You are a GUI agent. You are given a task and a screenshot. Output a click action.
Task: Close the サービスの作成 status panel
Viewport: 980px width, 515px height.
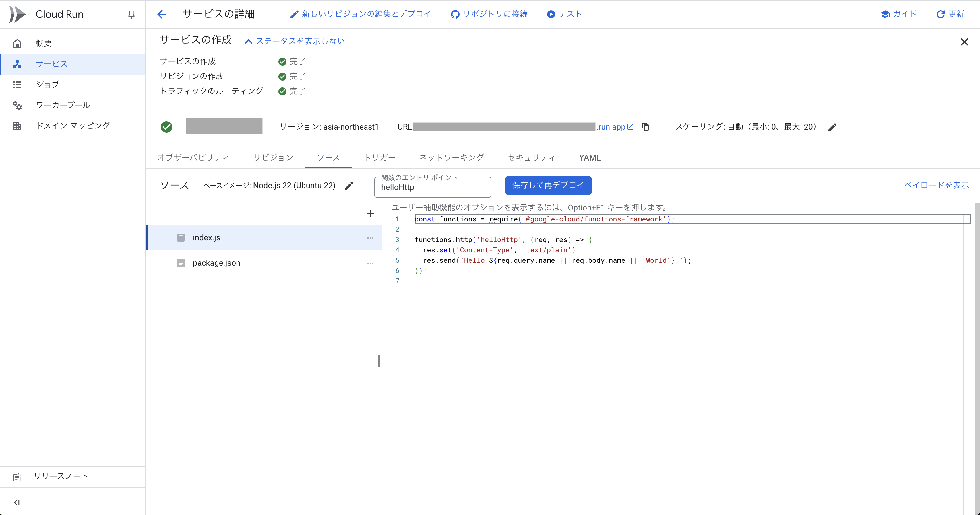[x=964, y=42]
